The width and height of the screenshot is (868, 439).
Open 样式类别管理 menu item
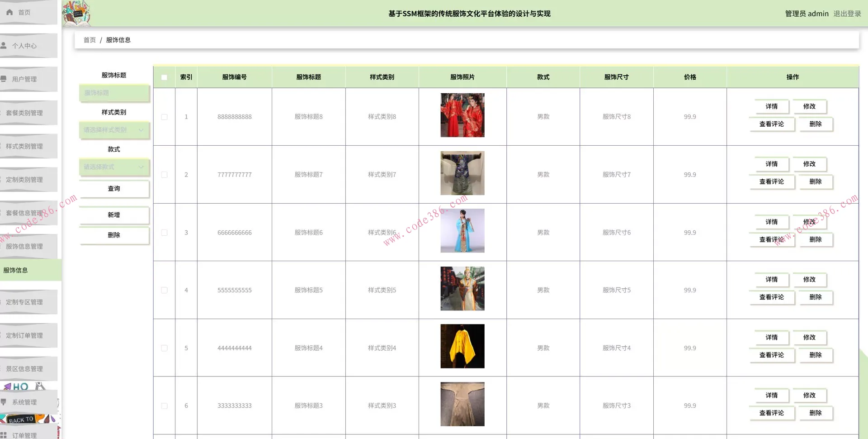28,146
